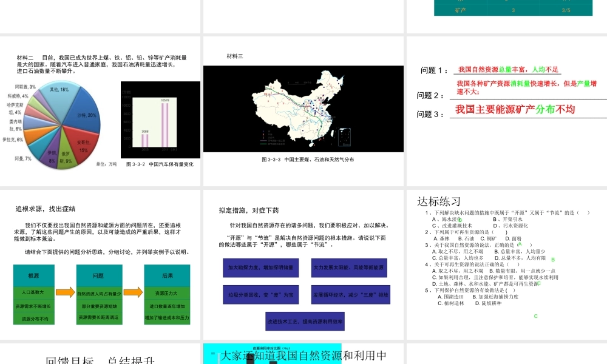The width and height of the screenshot is (607, 364).
Task: Click the 矿产 table row in top slide
Action: (x=514, y=10)
